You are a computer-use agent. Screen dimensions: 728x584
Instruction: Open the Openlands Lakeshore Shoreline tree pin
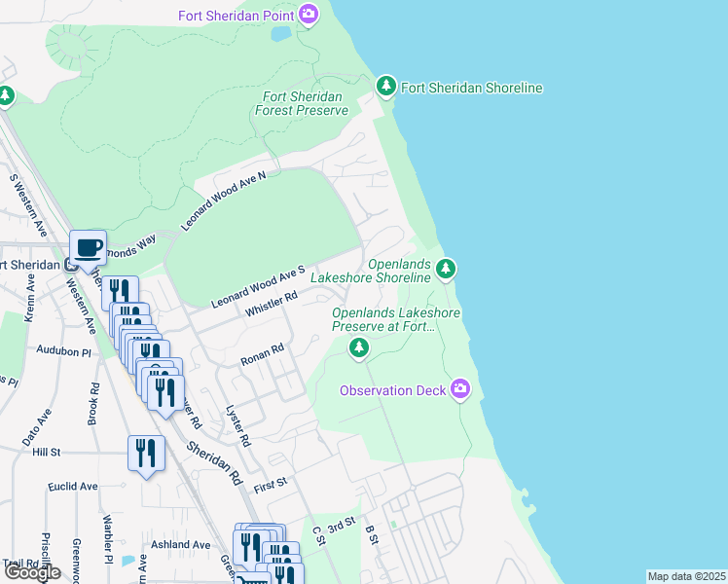[x=446, y=269]
